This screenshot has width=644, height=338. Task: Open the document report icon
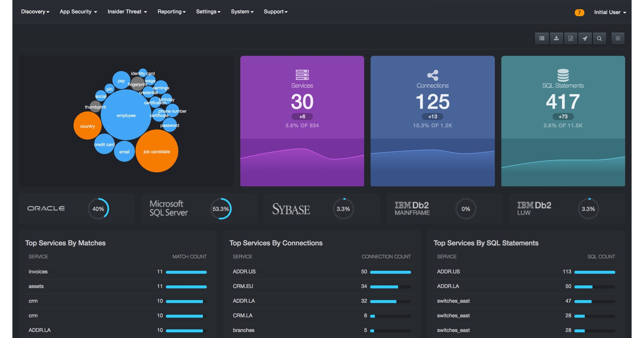click(x=571, y=38)
